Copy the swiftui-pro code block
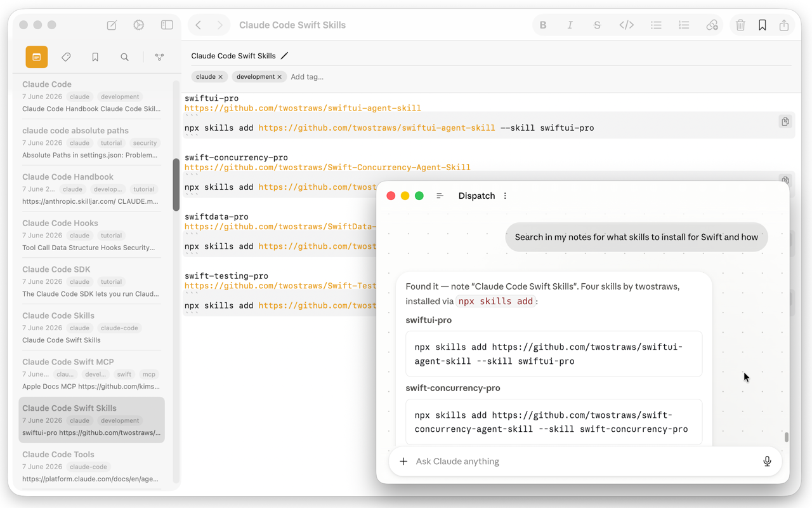This screenshot has height=508, width=812. (785, 121)
